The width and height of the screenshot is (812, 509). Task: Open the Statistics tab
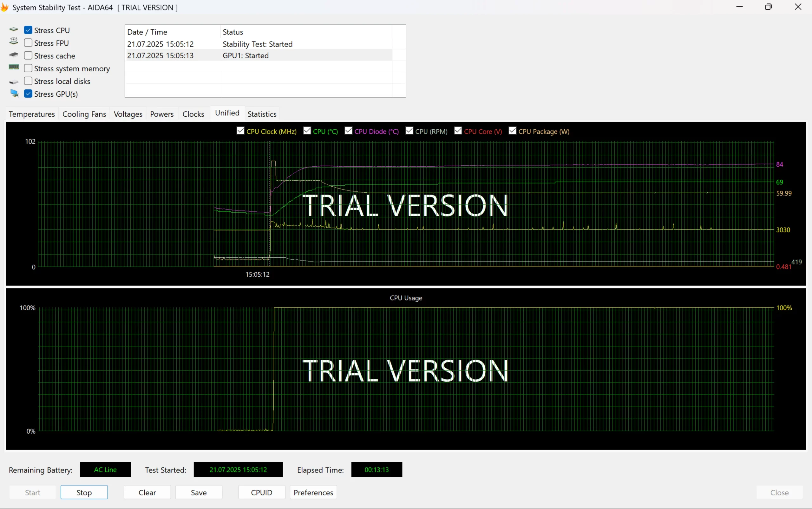262,114
